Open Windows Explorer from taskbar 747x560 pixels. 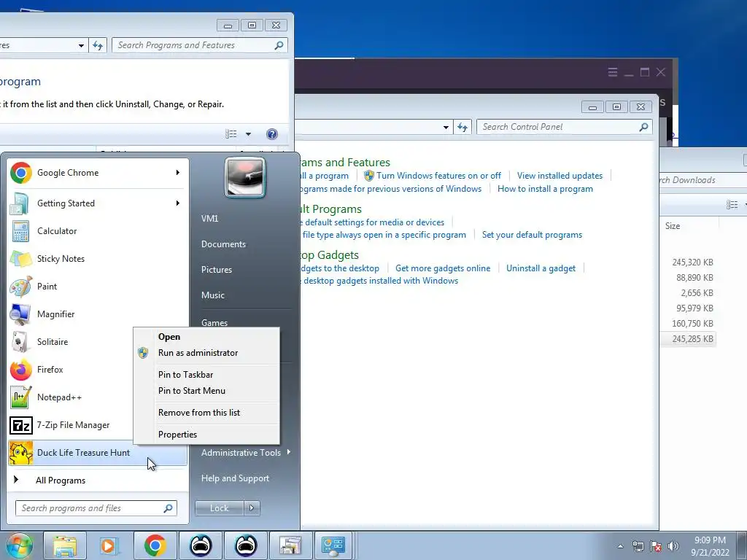coord(65,545)
